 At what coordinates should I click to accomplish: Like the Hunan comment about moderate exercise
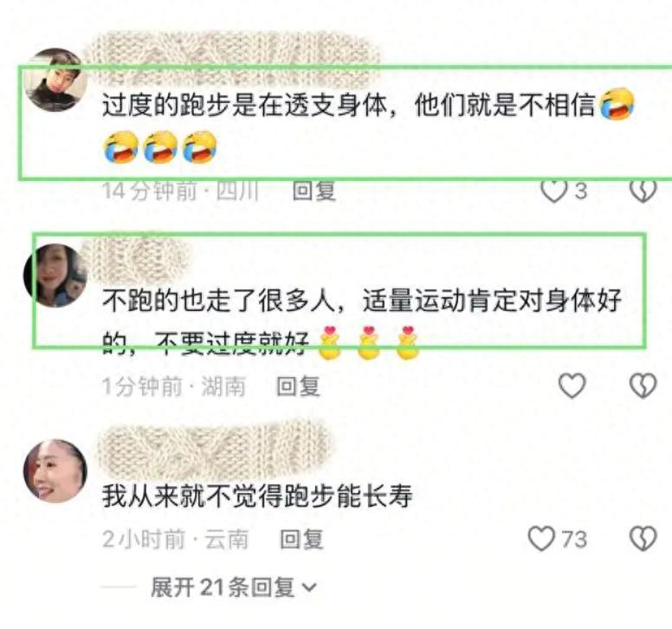tap(572, 386)
